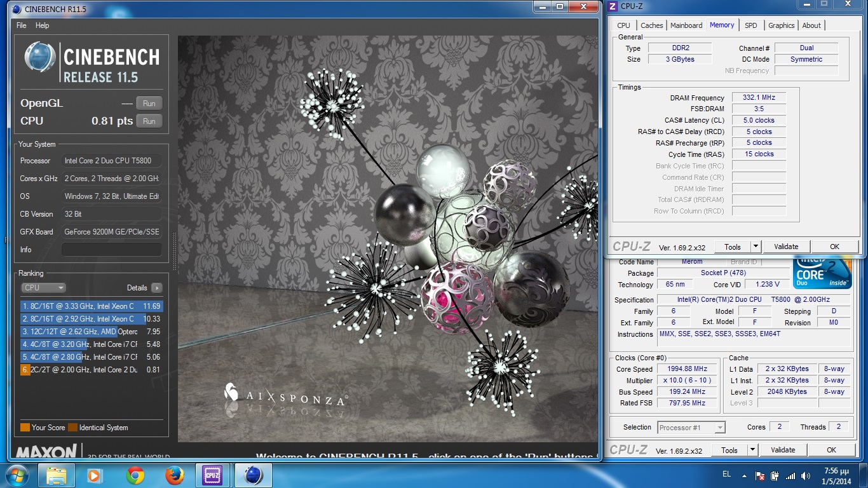This screenshot has height=488, width=868.
Task: Switch to the Mainboard tab
Action: click(x=686, y=25)
